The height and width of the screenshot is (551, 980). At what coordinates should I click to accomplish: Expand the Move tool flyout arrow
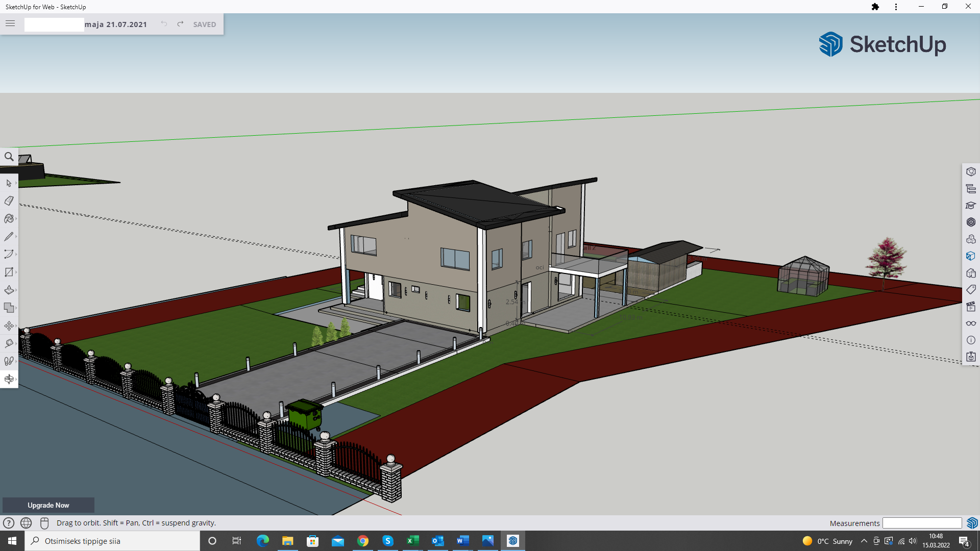point(16,326)
